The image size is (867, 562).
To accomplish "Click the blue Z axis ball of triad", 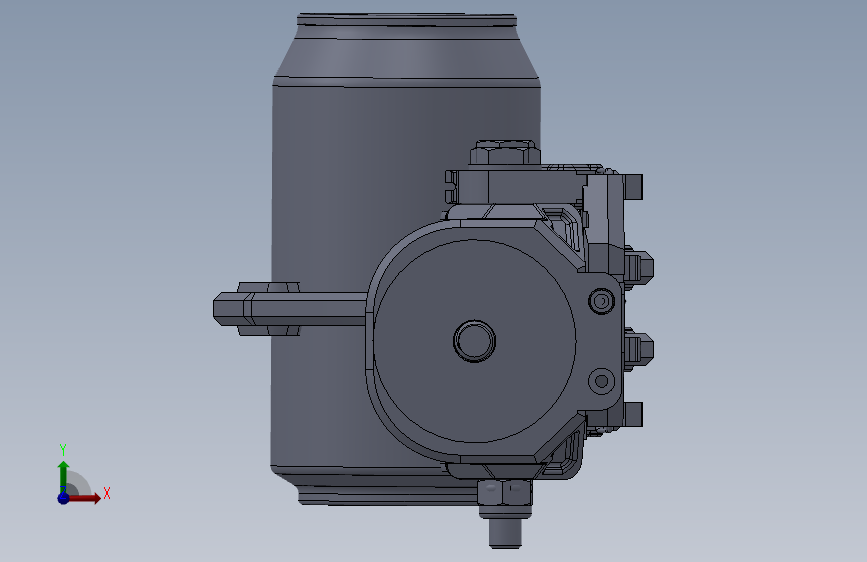I will point(63,498).
